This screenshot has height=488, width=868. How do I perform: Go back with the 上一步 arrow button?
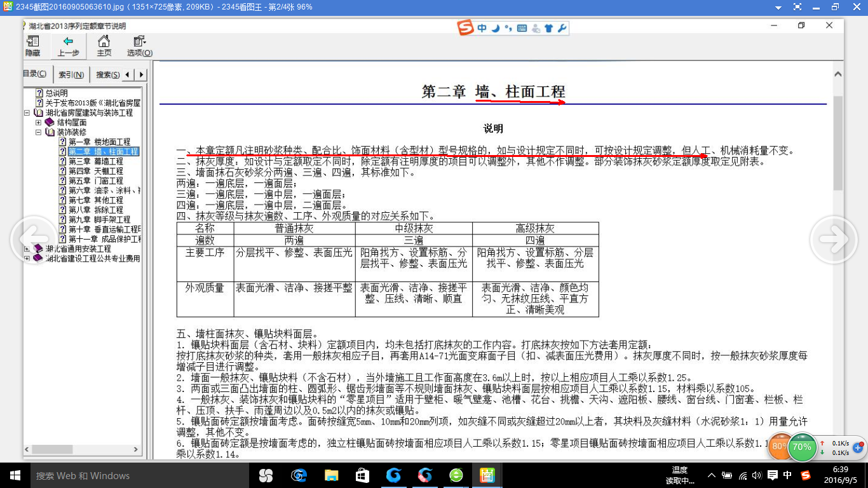pos(69,46)
